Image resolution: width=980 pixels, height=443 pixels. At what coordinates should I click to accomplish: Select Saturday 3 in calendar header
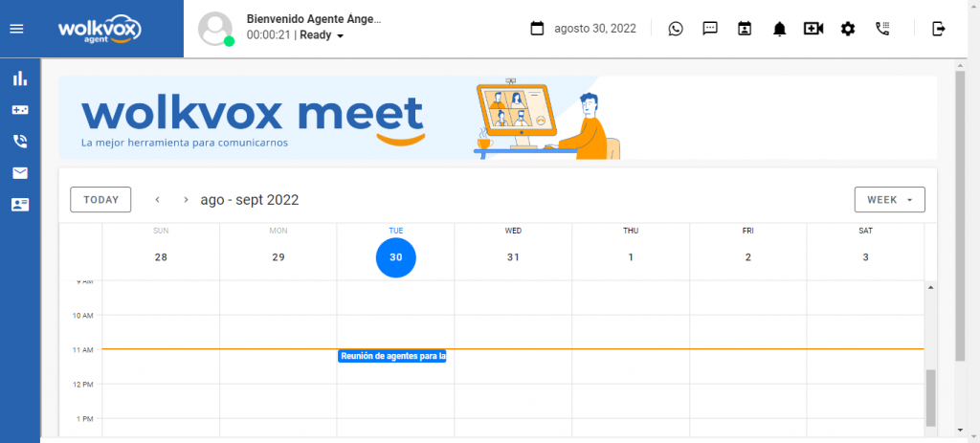[865, 257]
